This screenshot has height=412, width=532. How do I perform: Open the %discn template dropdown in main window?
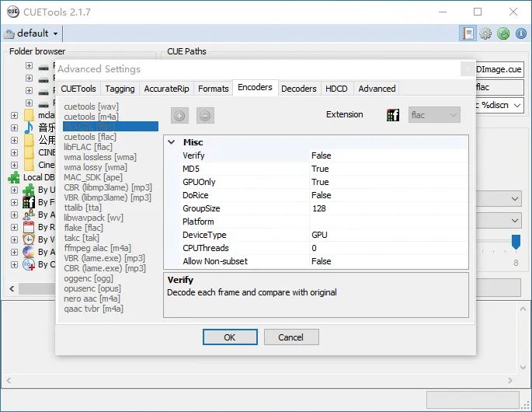click(x=517, y=105)
